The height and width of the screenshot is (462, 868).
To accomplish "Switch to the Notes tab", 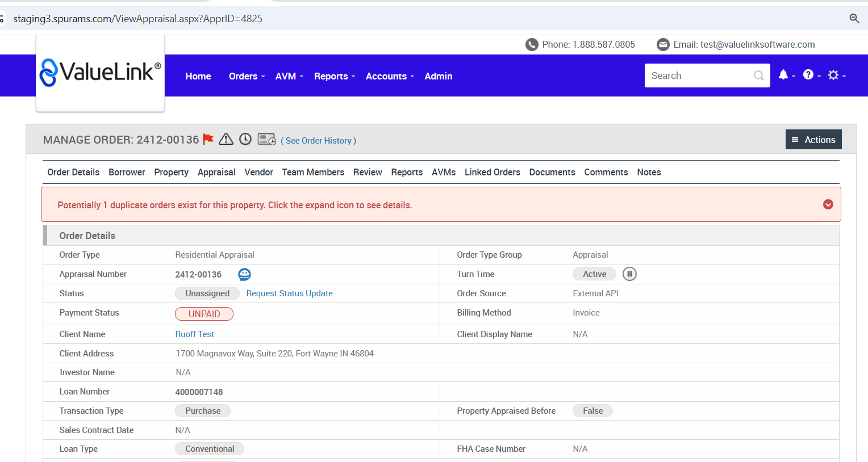I will (x=649, y=172).
